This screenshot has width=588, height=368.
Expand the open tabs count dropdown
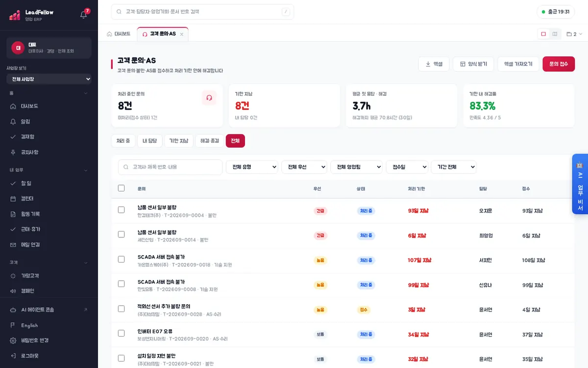(x=574, y=34)
